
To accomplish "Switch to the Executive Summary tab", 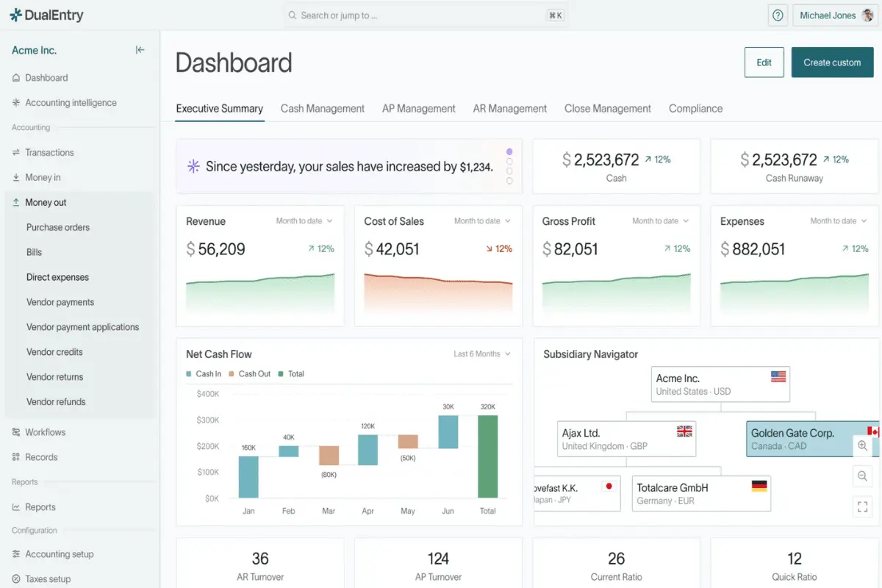I will tap(220, 109).
